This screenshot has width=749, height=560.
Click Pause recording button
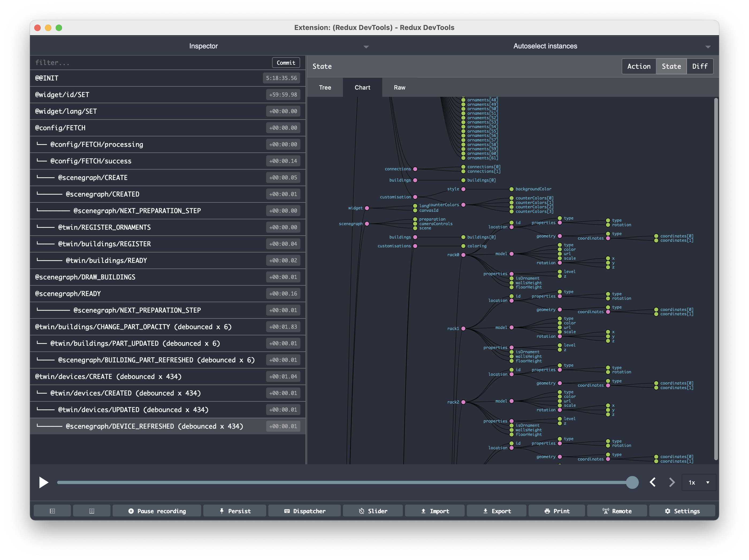click(157, 511)
